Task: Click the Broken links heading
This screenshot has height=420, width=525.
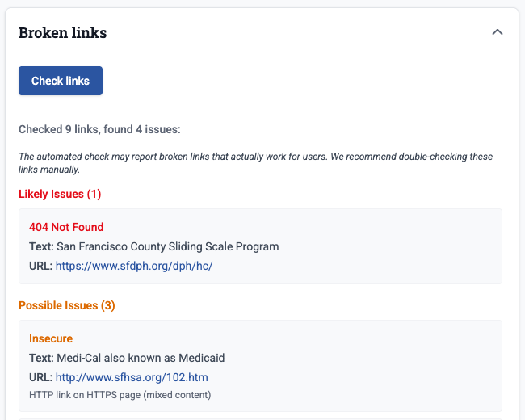Action: tap(62, 33)
